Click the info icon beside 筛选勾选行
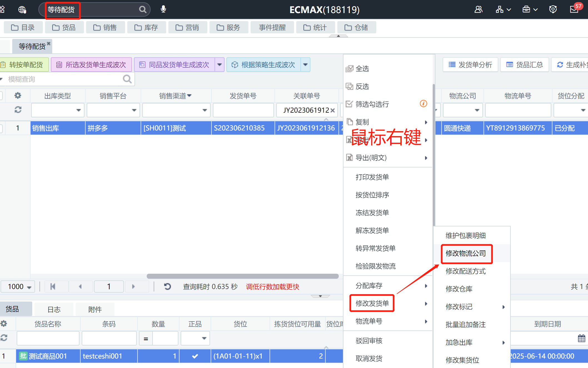Screen dimensions: 588x368 423,104
